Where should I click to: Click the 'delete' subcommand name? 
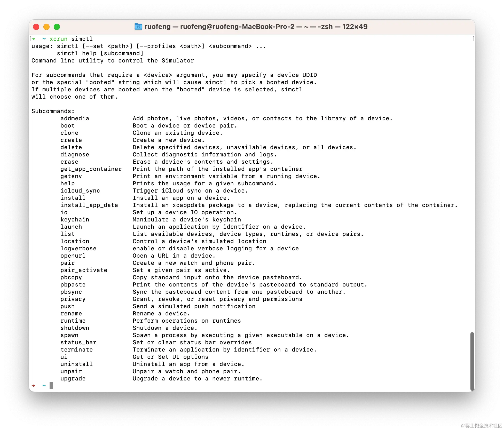[x=71, y=147]
